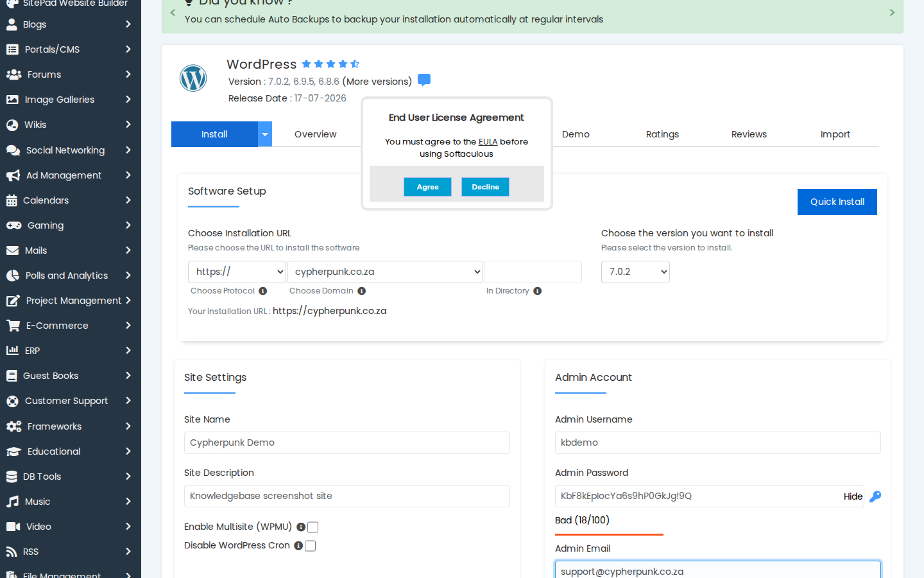This screenshot has width=924, height=578.
Task: Show info for Choose Domain
Action: coord(362,291)
